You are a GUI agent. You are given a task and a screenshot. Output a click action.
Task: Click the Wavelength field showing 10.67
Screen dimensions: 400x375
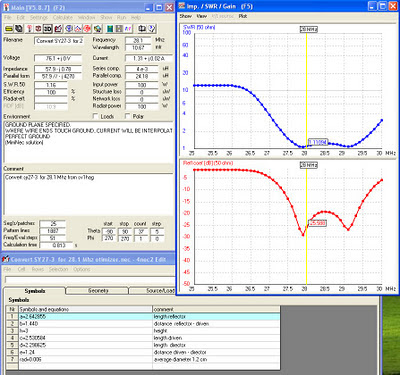click(138, 48)
